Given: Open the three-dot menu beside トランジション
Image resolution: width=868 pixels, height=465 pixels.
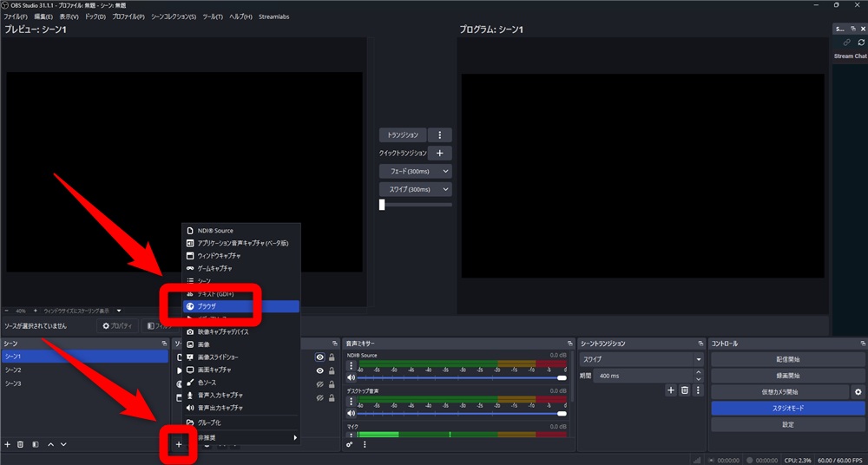Looking at the screenshot, I should (440, 135).
